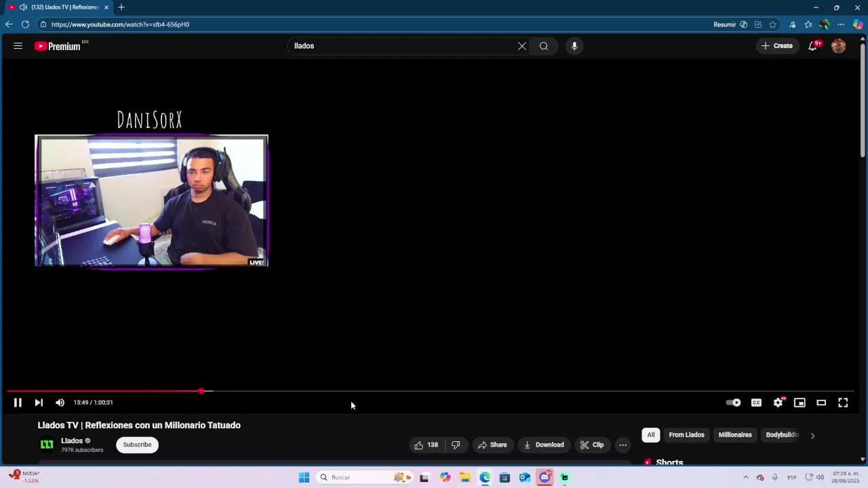This screenshot has height=488, width=868.
Task: Open player settings gear
Action: (778, 403)
